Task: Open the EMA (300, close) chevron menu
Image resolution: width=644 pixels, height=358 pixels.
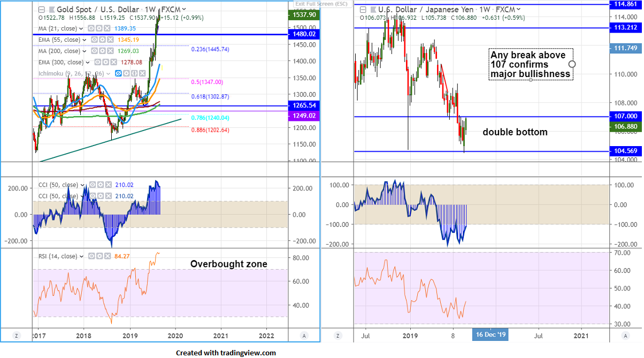Action: point(88,63)
